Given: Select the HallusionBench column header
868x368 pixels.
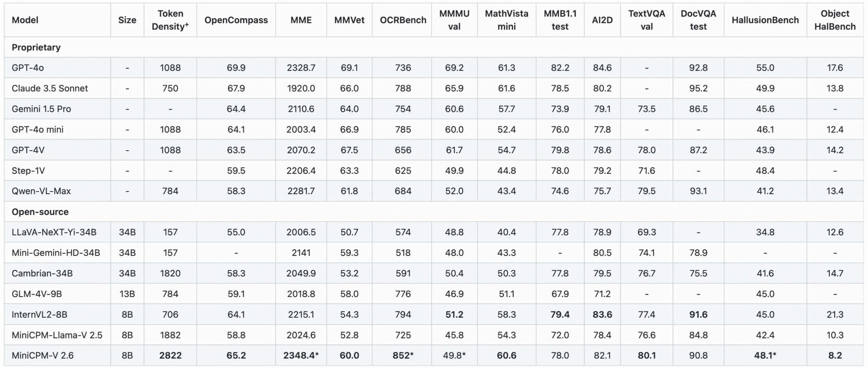Looking at the screenshot, I should tap(765, 20).
